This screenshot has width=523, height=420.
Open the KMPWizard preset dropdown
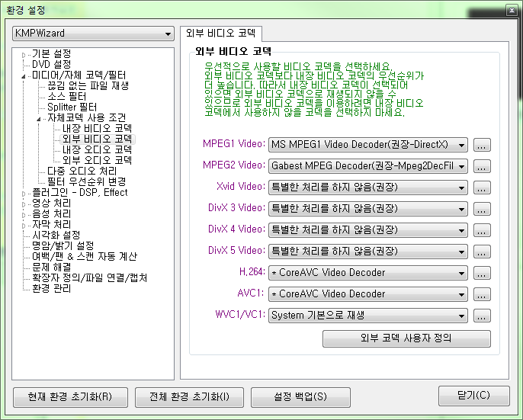[93, 34]
